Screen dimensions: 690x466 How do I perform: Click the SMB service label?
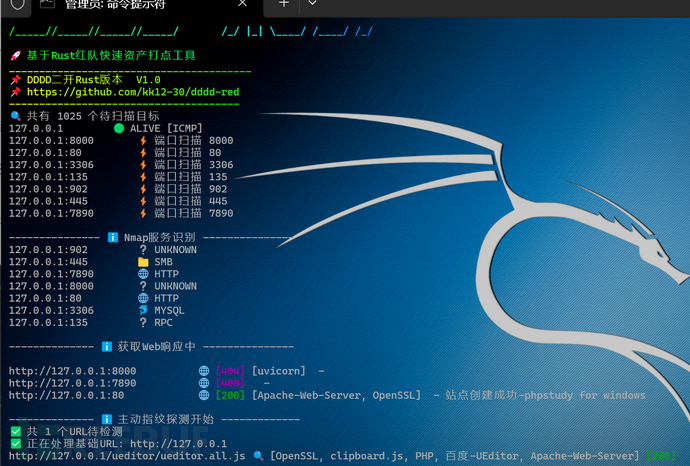coord(163,262)
